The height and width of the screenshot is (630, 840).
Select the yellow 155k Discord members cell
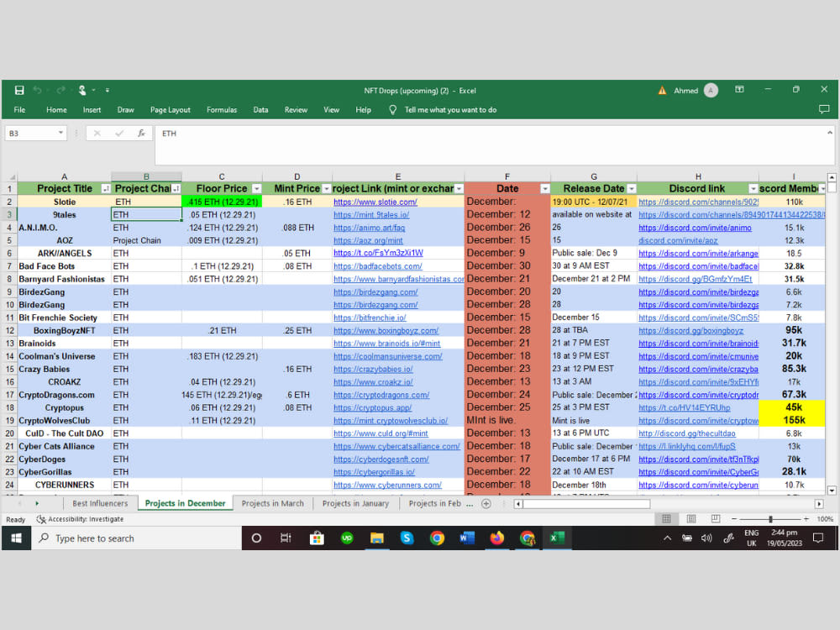(x=794, y=421)
